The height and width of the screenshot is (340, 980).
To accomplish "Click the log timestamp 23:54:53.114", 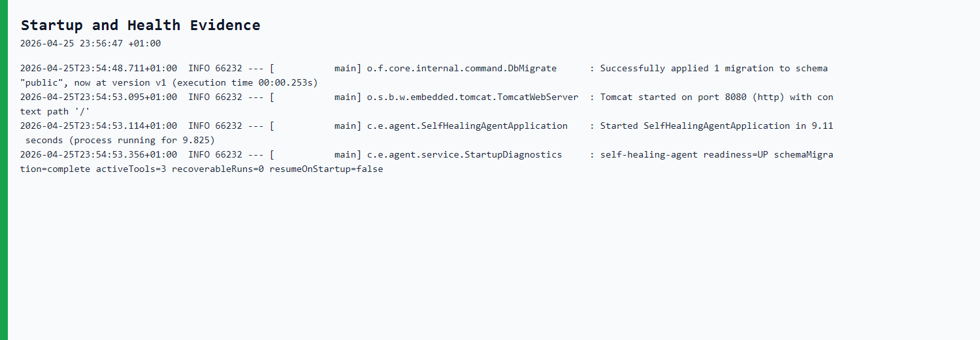I will (98, 126).
